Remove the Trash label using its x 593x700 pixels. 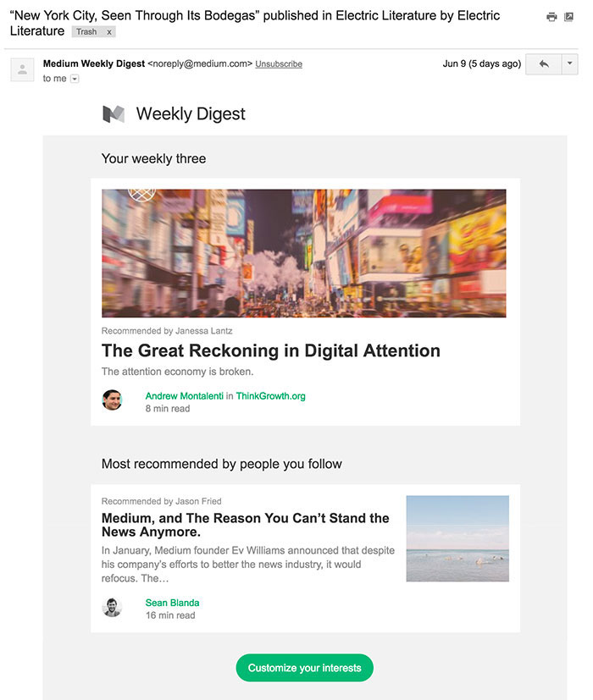point(108,32)
